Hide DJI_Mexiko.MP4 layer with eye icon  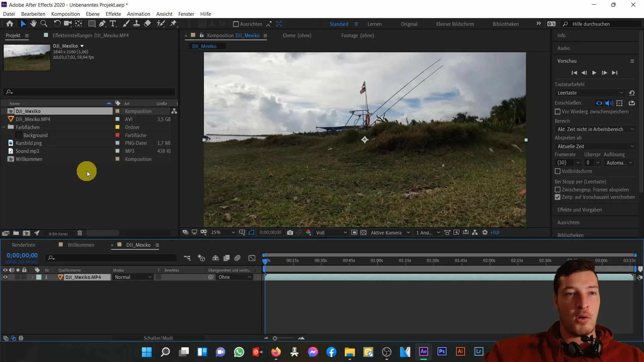coord(5,277)
